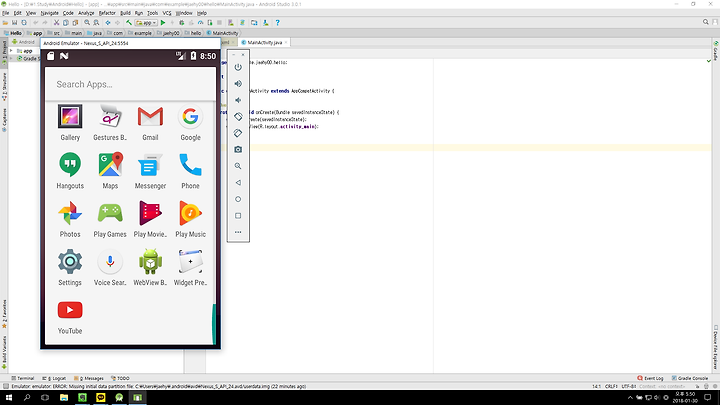Open the File menu
This screenshot has width=720, height=405.
pos(6,13)
